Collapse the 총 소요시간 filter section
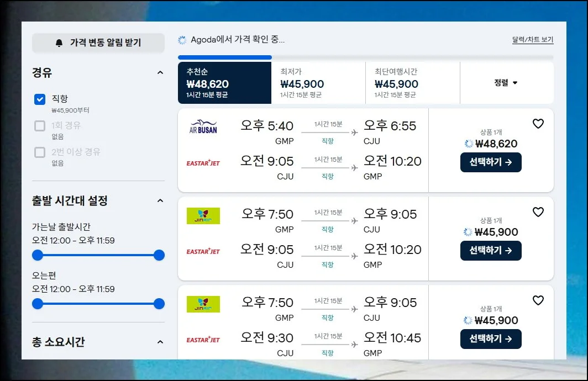The image size is (588, 381). 160,342
